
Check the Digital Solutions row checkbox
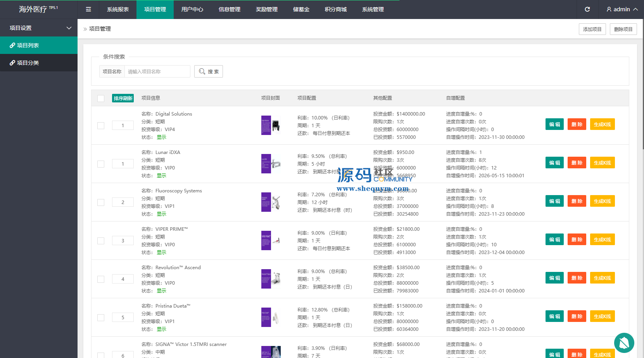tap(101, 126)
